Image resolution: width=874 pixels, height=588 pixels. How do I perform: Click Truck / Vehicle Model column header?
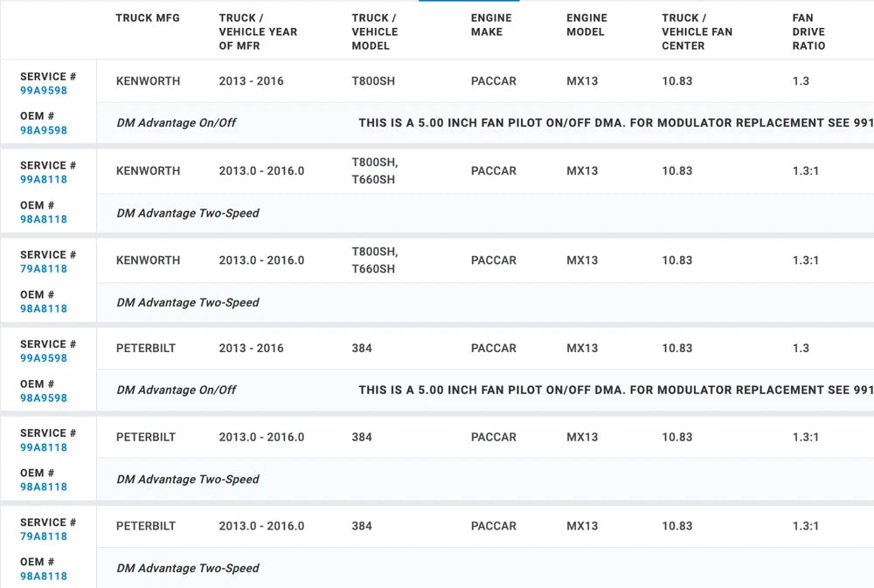point(375,31)
